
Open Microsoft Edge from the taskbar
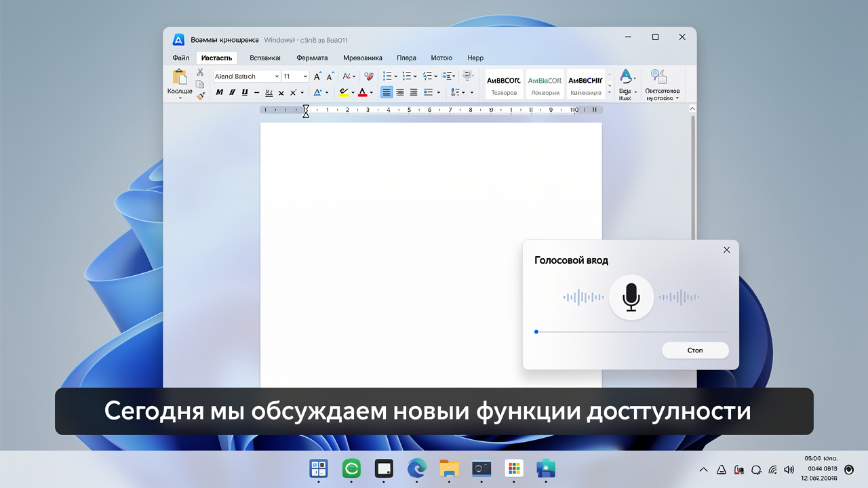417,468
